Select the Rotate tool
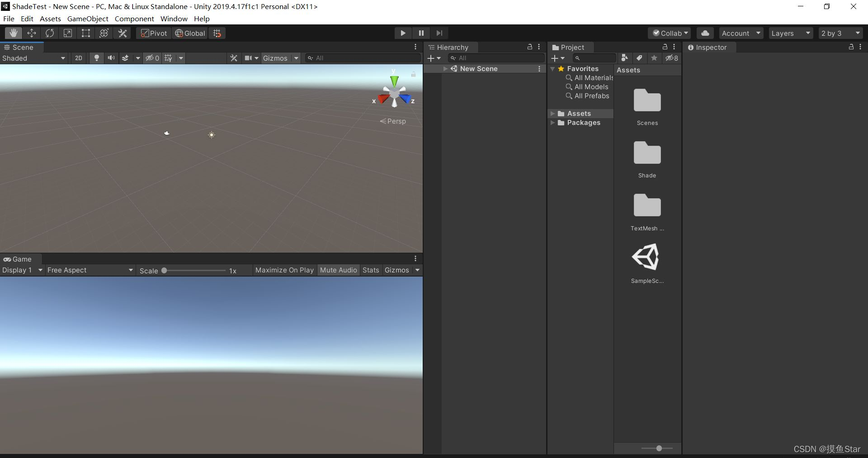Screen dimensions: 868x458 [50, 33]
